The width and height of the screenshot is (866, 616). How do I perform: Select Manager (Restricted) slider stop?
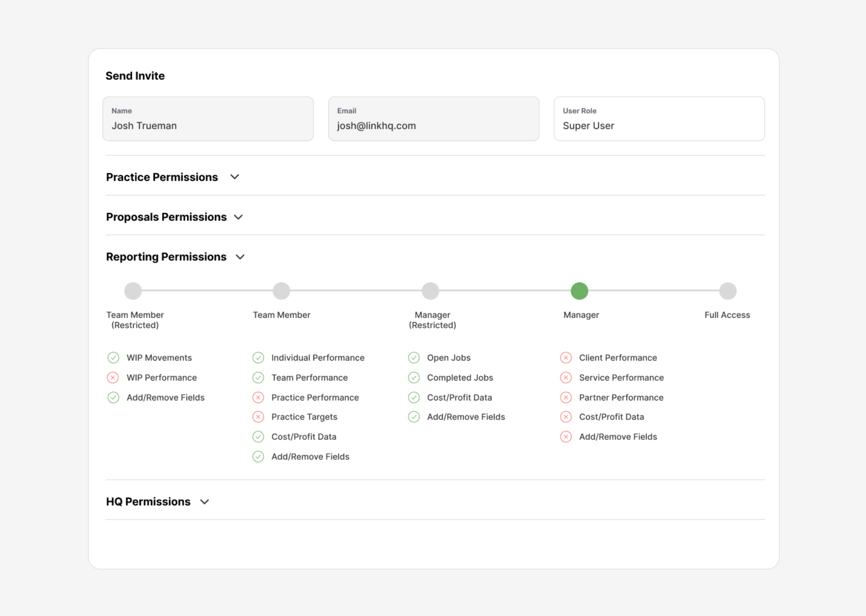pyautogui.click(x=431, y=291)
